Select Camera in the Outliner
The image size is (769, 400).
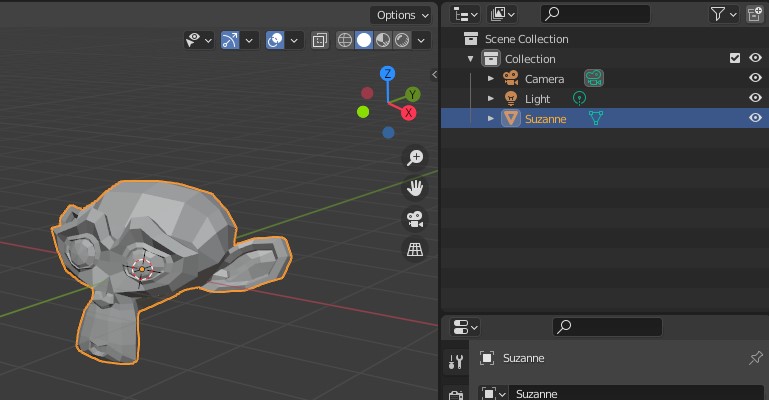point(544,79)
